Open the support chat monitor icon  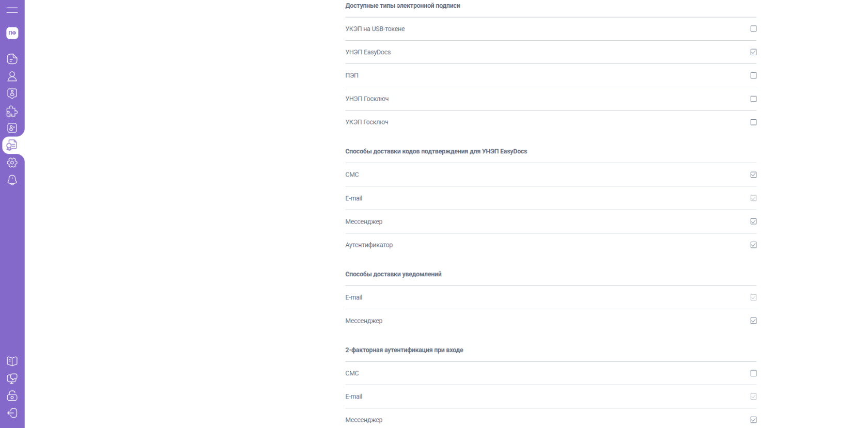tap(12, 378)
